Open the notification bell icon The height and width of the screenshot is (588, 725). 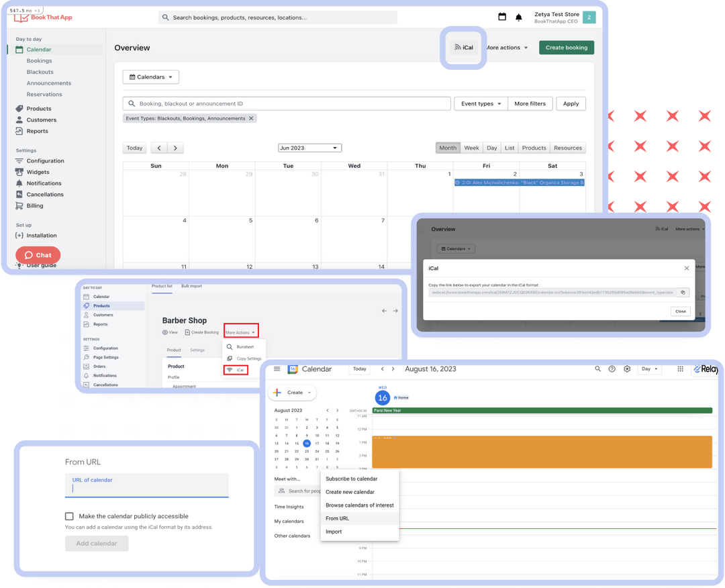pos(518,17)
